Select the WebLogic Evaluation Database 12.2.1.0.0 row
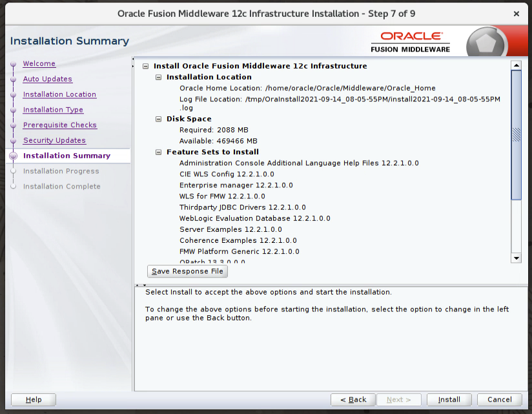Image resolution: width=532 pixels, height=414 pixels. pos(255,218)
